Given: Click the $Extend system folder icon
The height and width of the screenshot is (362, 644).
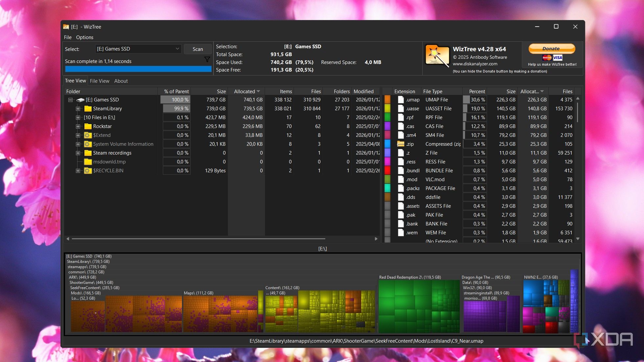Looking at the screenshot, I should 88,135.
